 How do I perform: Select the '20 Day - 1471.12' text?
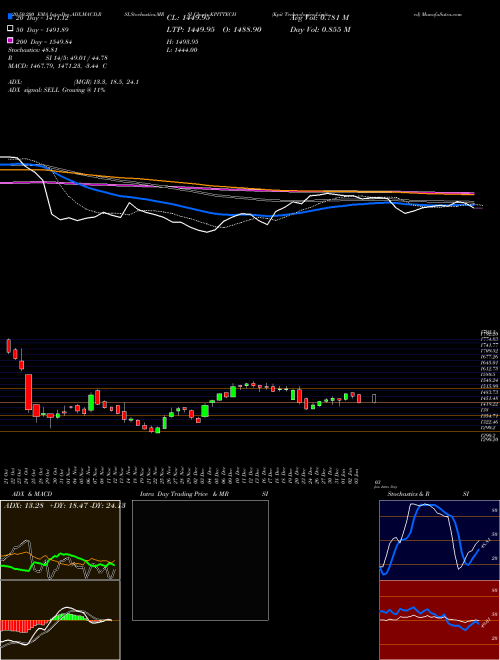(42, 19)
